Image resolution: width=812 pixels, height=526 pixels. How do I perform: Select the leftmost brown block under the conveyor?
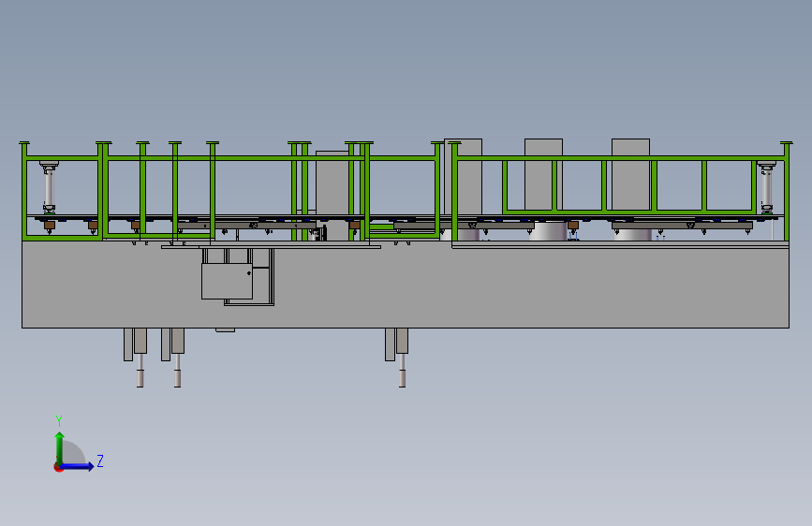click(50, 226)
